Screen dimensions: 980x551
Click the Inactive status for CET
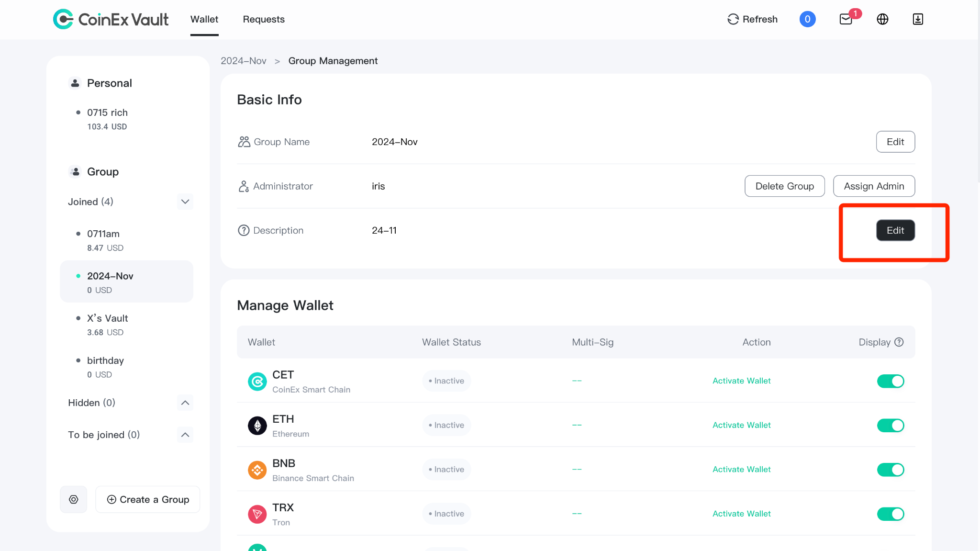click(x=446, y=381)
